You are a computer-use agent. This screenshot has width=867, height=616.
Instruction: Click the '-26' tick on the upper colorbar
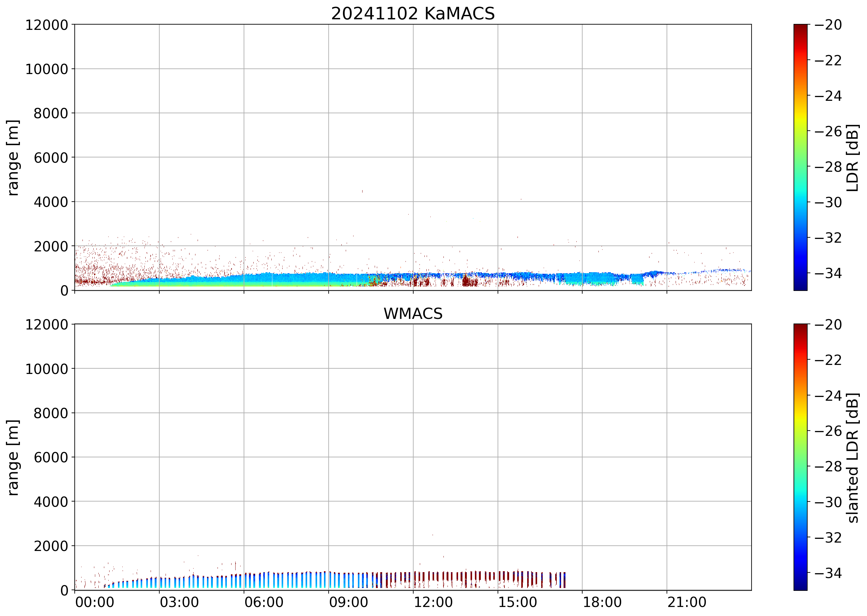coord(828,131)
